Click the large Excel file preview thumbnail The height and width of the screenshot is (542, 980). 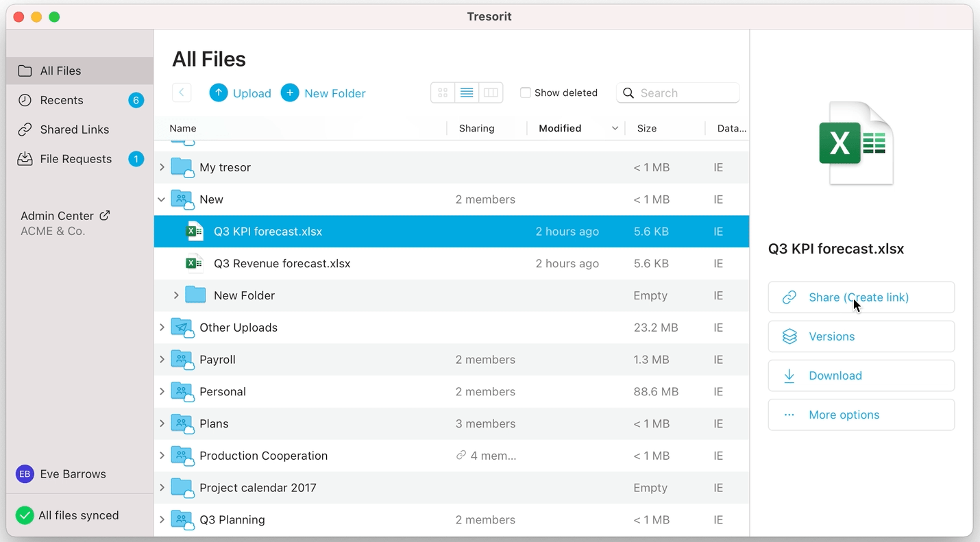856,143
